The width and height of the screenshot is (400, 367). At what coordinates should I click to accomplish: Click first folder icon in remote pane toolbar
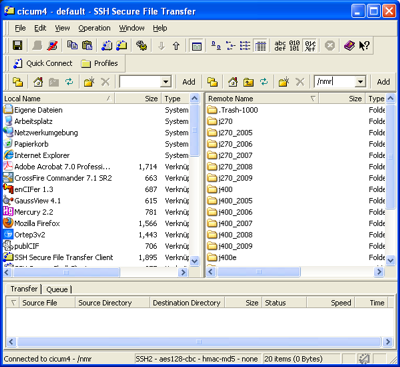pyautogui.click(x=212, y=82)
